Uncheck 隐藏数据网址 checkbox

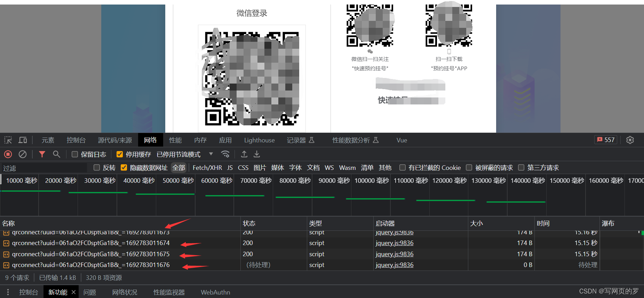124,167
